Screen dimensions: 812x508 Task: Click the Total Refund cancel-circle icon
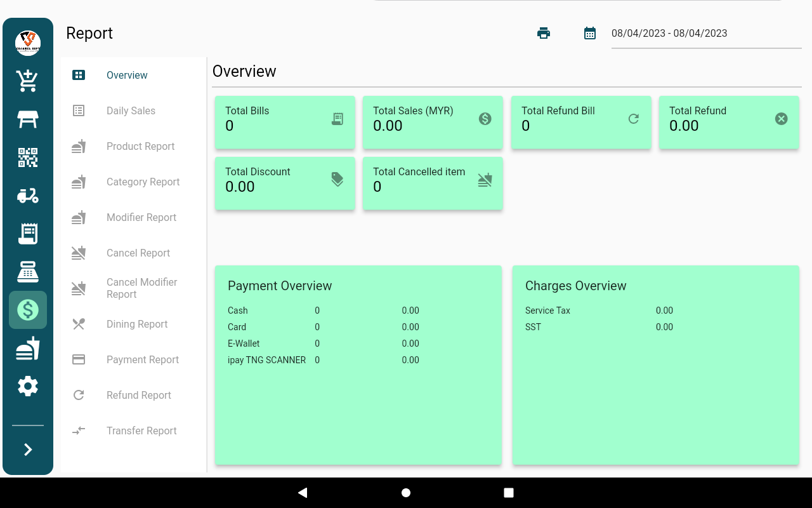pyautogui.click(x=782, y=119)
